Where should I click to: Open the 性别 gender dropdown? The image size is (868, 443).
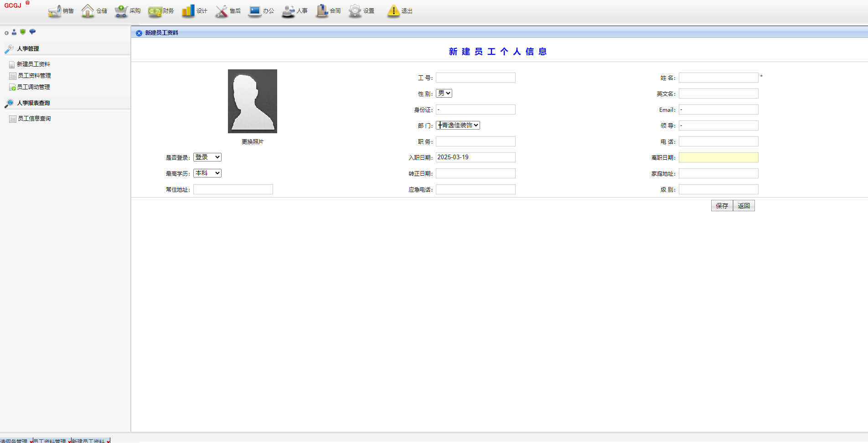(444, 94)
